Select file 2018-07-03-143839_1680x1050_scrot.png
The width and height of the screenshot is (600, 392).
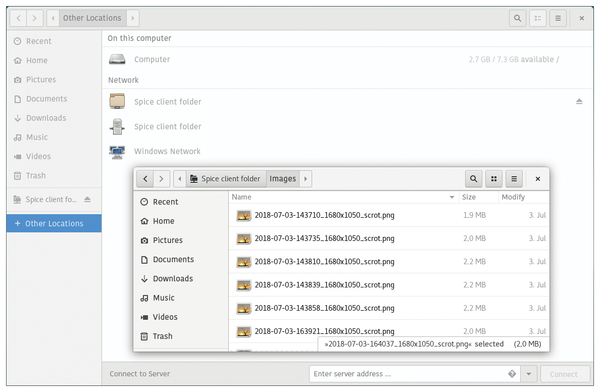coord(389,285)
